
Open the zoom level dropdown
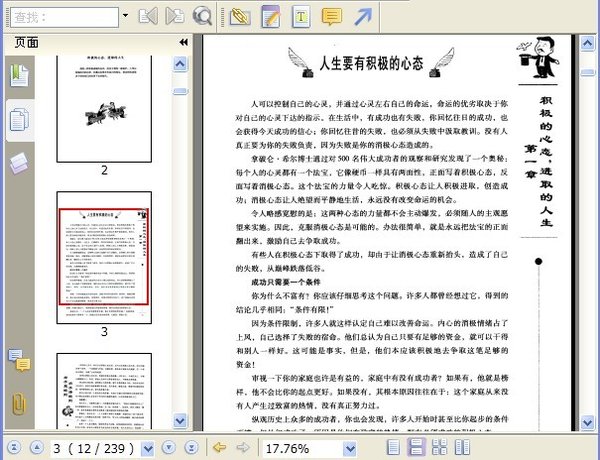(349, 448)
